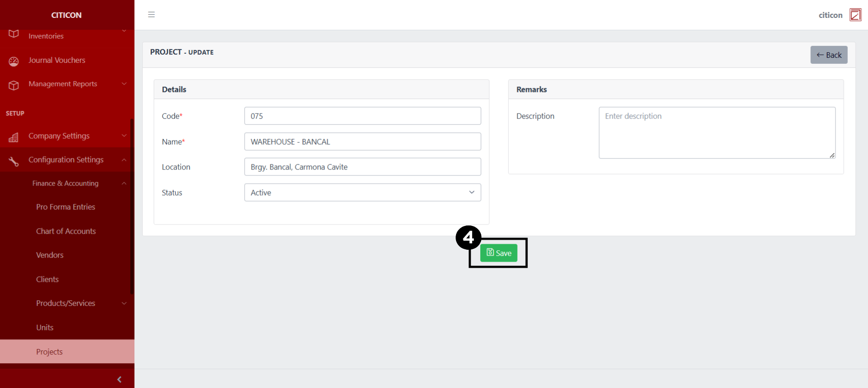Expand the Products/Services submenu

[x=124, y=304]
